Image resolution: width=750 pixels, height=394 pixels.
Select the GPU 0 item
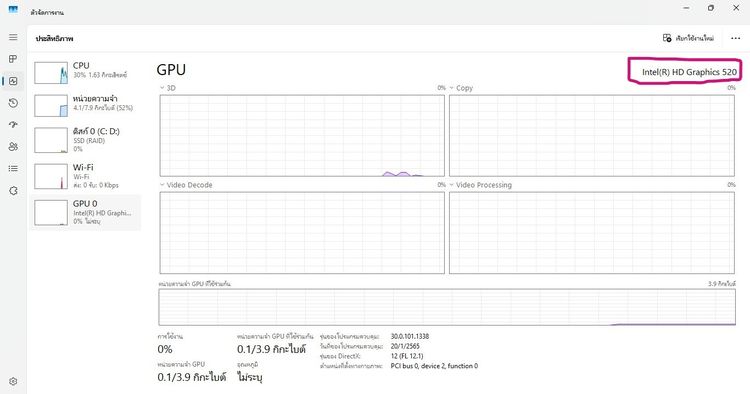pos(86,212)
